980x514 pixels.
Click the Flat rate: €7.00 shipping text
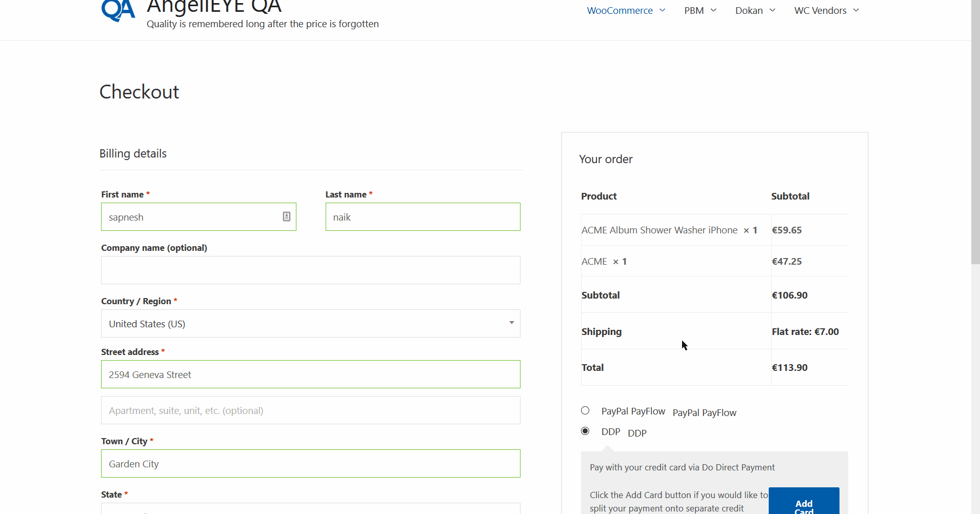[x=805, y=331]
